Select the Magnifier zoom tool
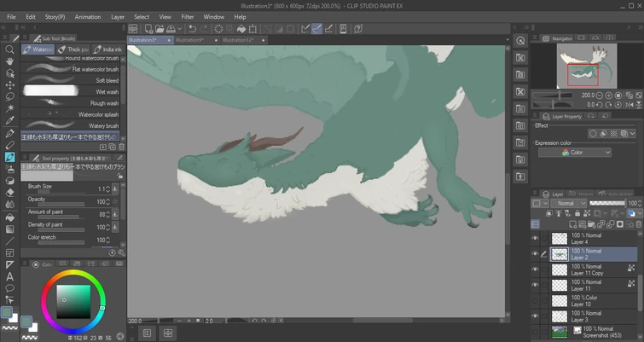Image resolution: width=644 pixels, height=342 pixels. point(10,49)
